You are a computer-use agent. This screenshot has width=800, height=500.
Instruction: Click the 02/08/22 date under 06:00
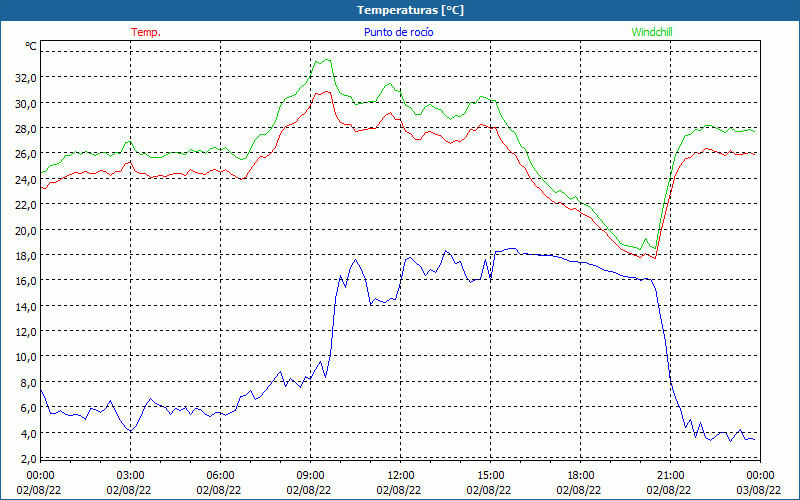tap(219, 490)
